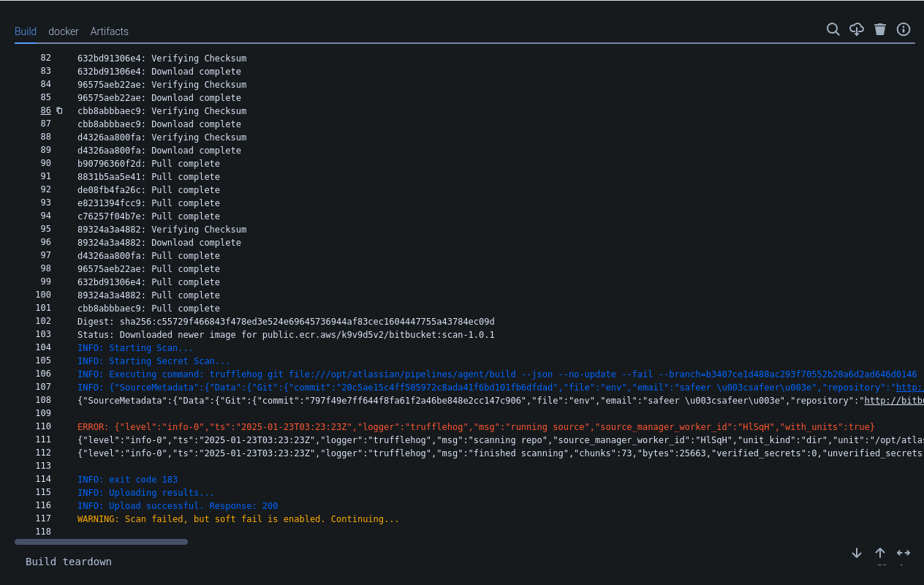Select line number 117
The width and height of the screenshot is (924, 585).
pos(43,519)
